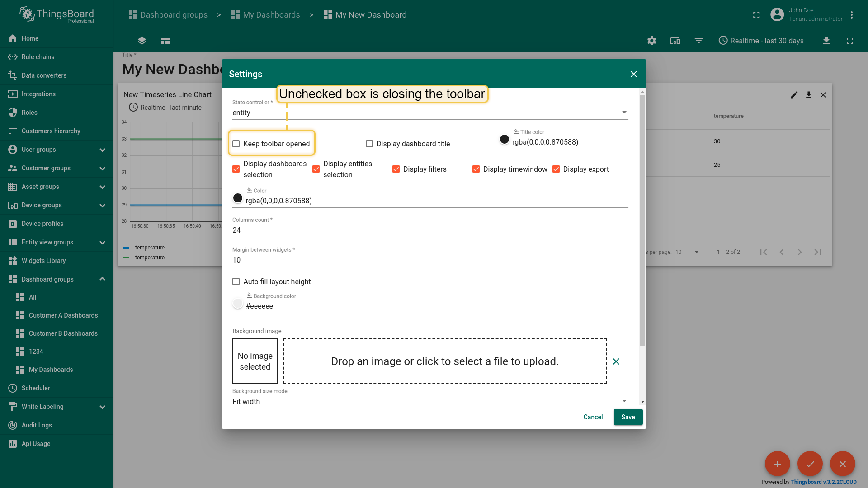The width and height of the screenshot is (868, 488).
Task: Open dashboard settings gear icon
Action: click(651, 41)
